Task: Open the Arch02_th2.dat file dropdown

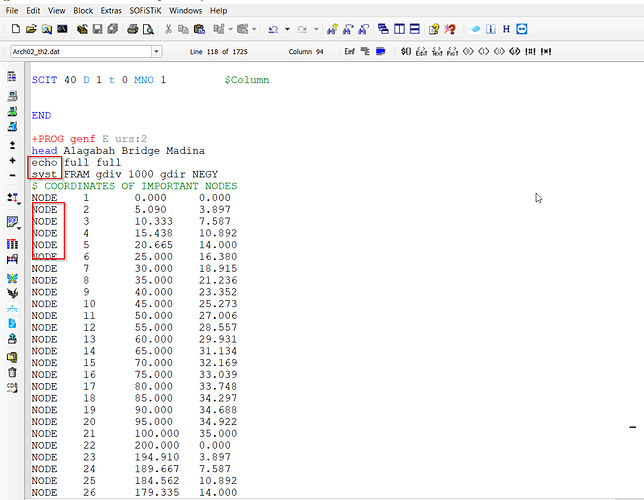Action: (156, 52)
